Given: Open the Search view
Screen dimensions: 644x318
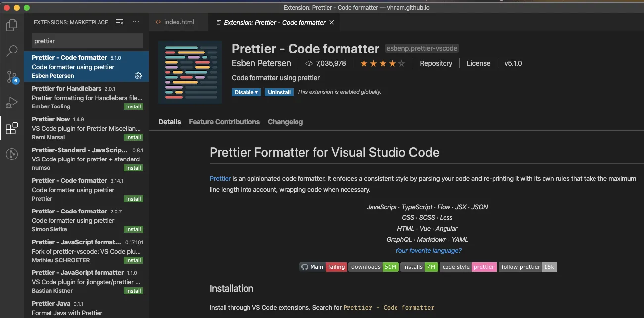Looking at the screenshot, I should coord(11,51).
